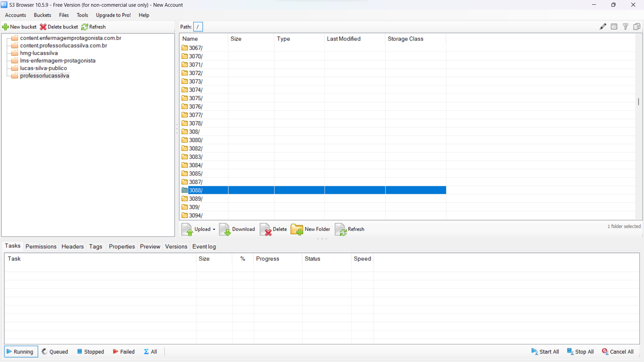Click the copy windows icon at top right

click(x=637, y=27)
